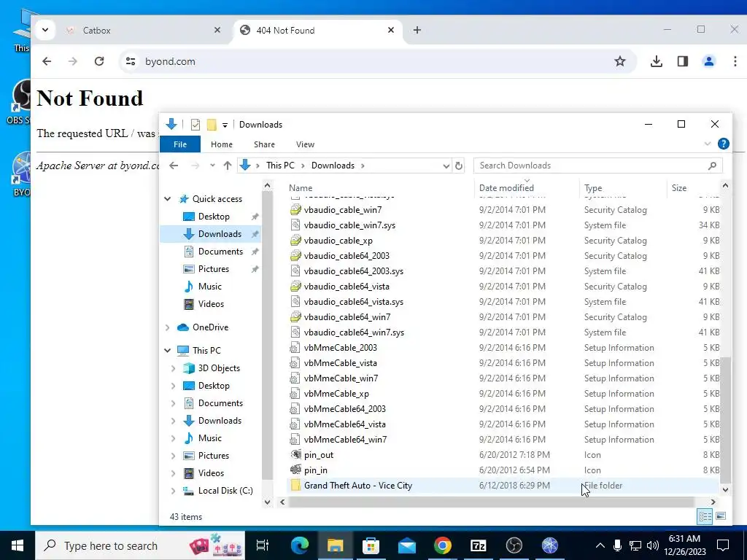
Task: Collapse This PC tree node
Action: pyautogui.click(x=167, y=351)
